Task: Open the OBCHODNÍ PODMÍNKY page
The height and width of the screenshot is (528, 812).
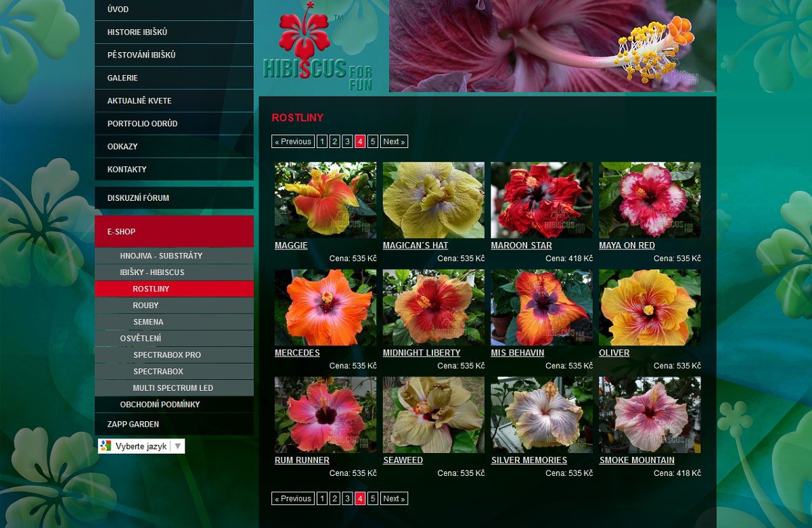Action: pyautogui.click(x=175, y=404)
